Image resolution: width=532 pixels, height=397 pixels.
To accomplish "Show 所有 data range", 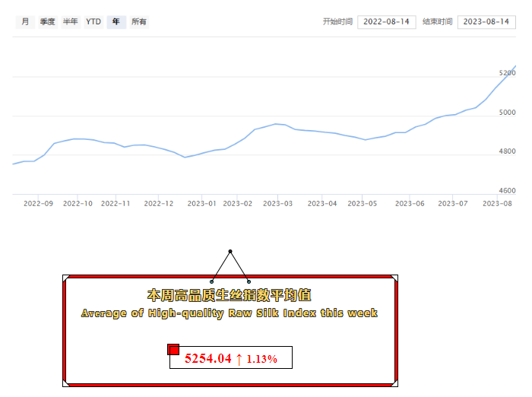I will 139,22.
